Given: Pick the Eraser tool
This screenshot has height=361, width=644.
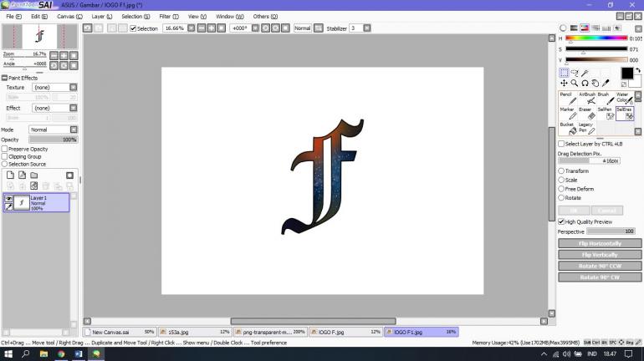Looking at the screenshot, I should coord(586,114).
